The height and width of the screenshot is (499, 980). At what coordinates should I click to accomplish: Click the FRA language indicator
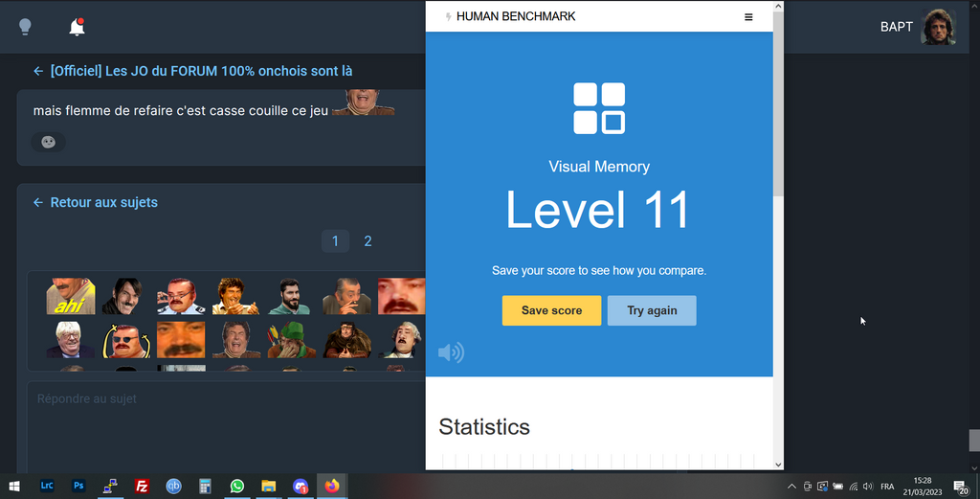click(887, 487)
